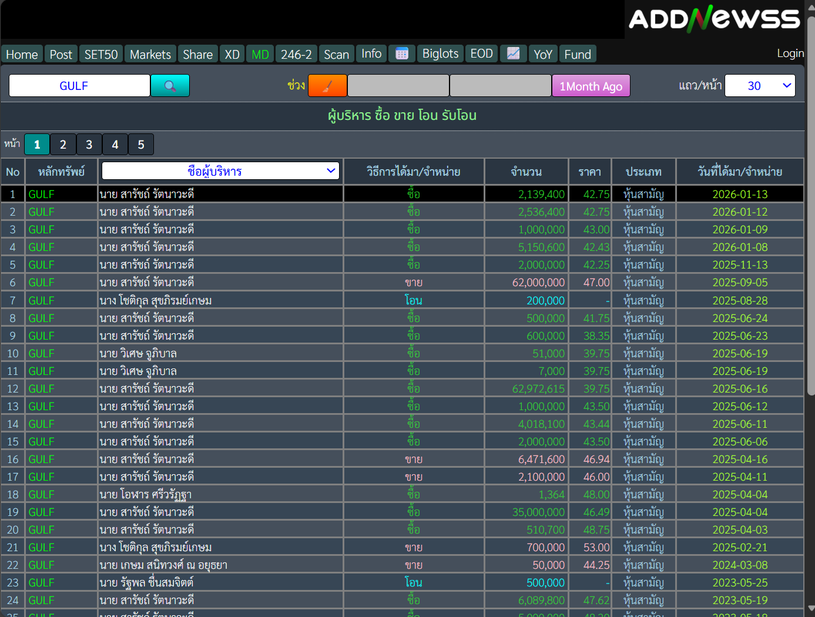
Task: Click the orange brush clear-range icon
Action: tap(327, 86)
